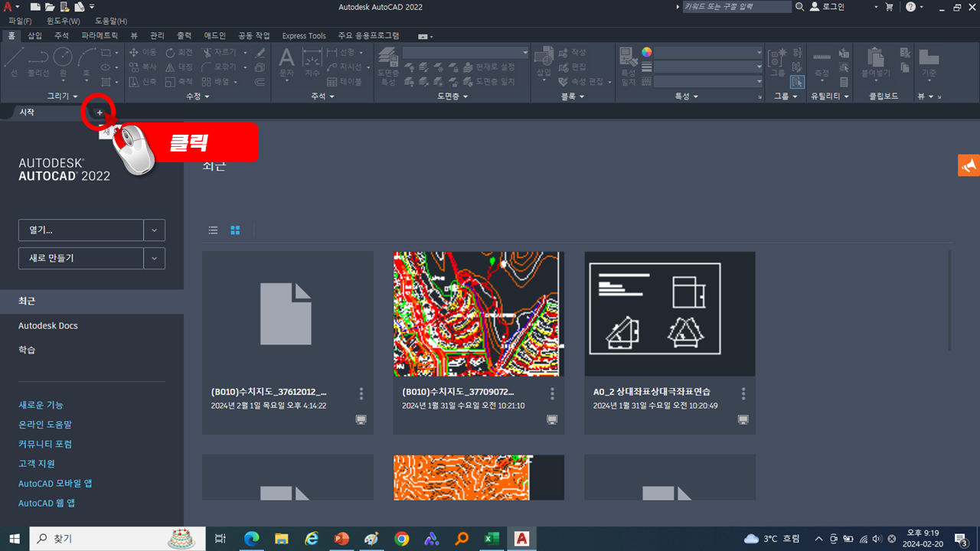Image resolution: width=980 pixels, height=551 pixels.
Task: Expand the 도면층 (Layers) panel
Action: tap(452, 96)
